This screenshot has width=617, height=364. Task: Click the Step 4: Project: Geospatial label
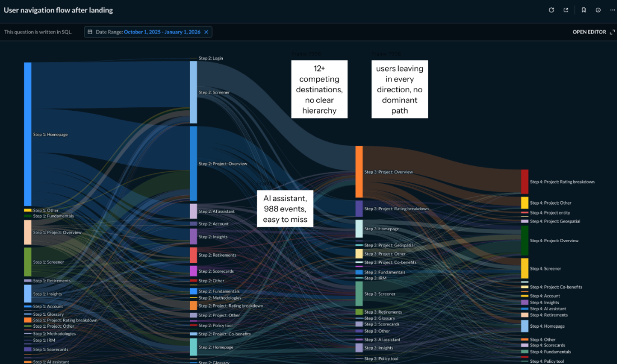point(555,221)
